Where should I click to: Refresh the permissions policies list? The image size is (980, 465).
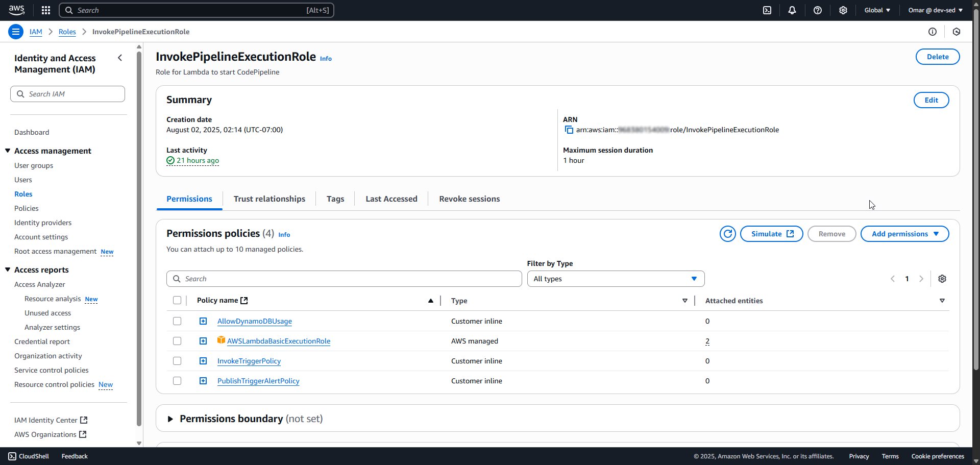728,234
